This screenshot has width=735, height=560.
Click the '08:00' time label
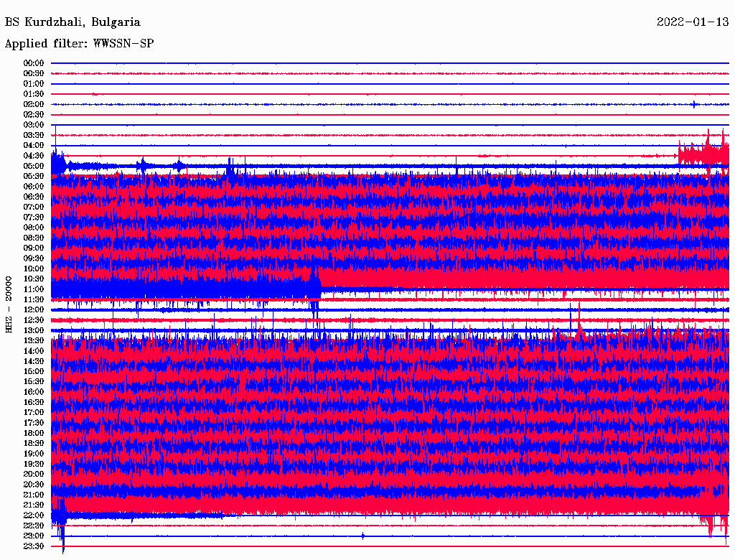point(33,228)
